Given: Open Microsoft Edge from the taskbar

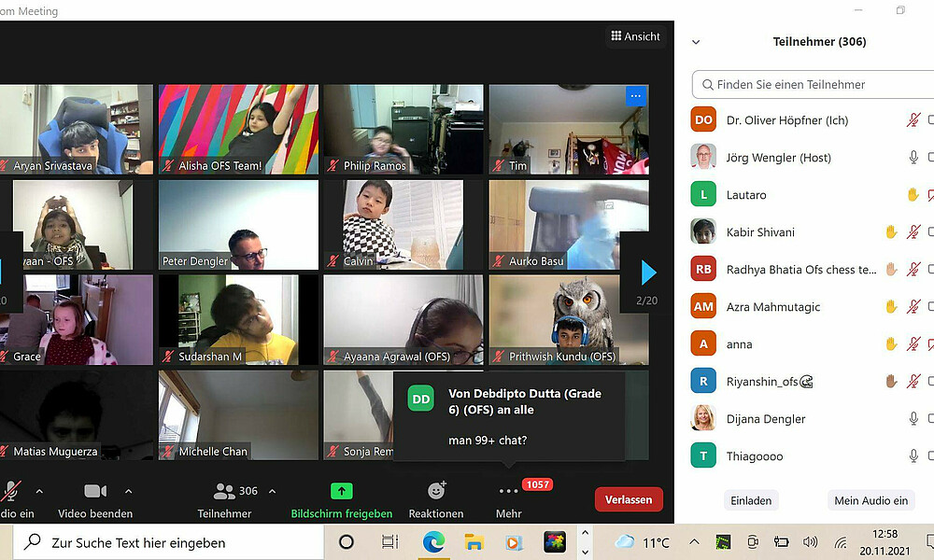Looking at the screenshot, I should pyautogui.click(x=433, y=542).
